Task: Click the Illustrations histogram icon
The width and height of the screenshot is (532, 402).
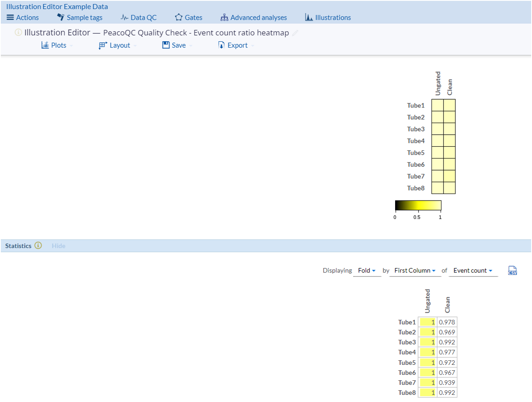Action: (x=309, y=17)
